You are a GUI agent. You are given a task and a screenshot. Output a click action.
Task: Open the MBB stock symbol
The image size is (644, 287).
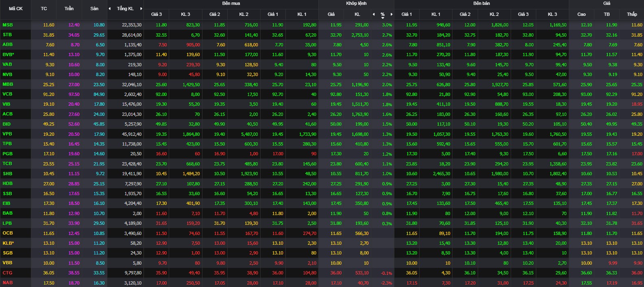pyautogui.click(x=8, y=84)
